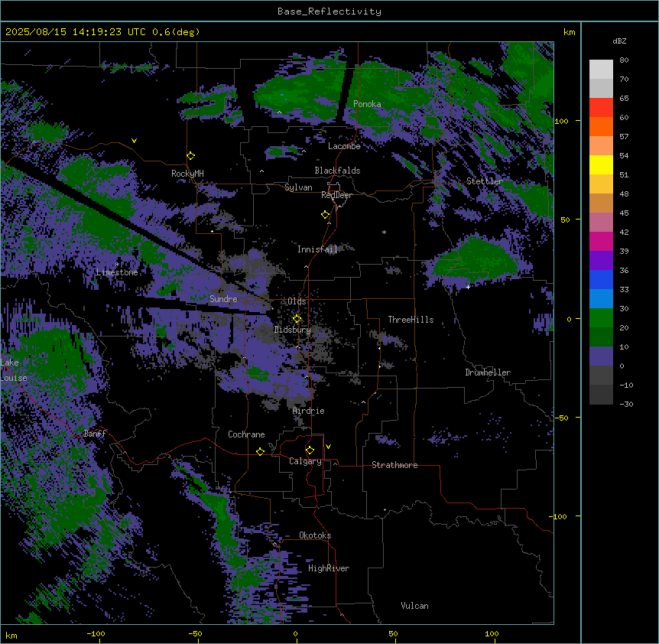Click the yellow marker south of RedDeer
659x644 pixels.
[x=325, y=214]
